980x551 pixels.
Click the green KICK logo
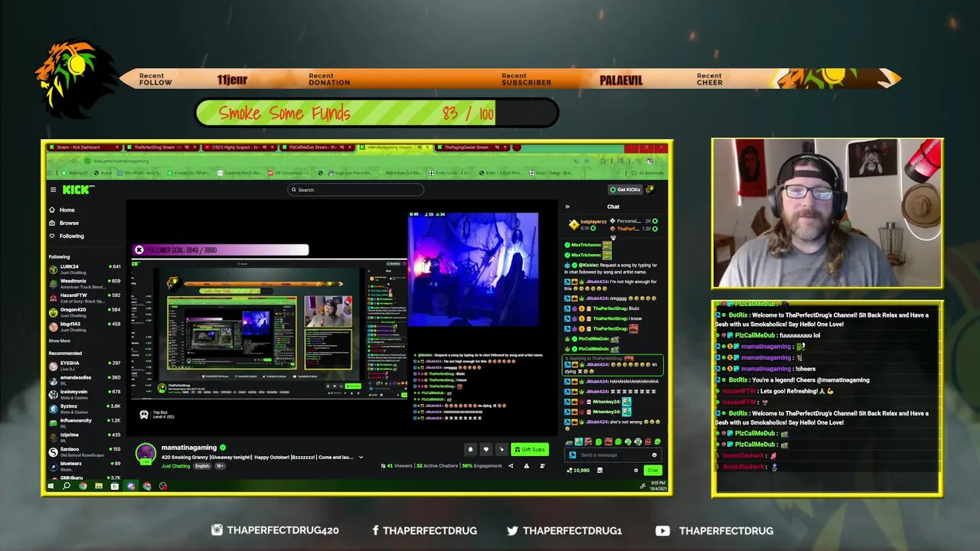click(78, 190)
